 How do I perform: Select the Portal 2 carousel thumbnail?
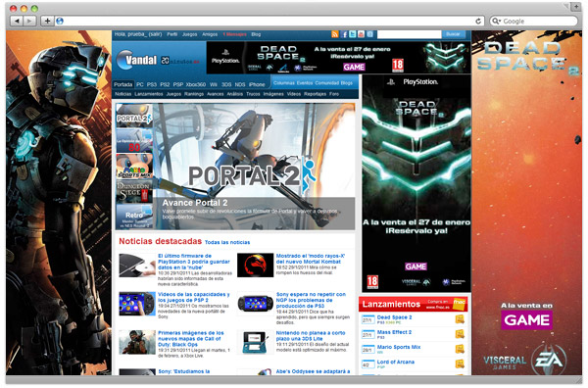click(134, 116)
